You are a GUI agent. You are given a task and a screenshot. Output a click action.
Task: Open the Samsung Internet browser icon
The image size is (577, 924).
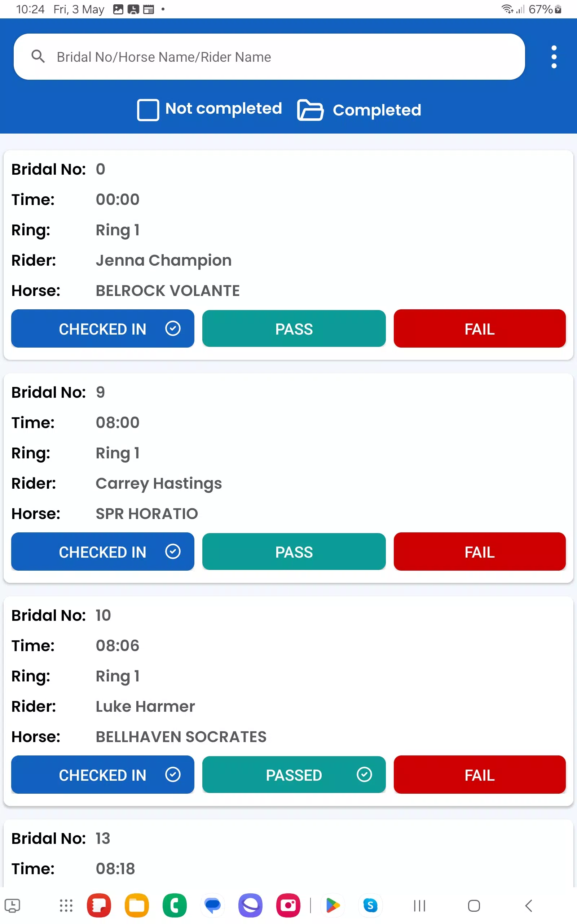tap(250, 905)
